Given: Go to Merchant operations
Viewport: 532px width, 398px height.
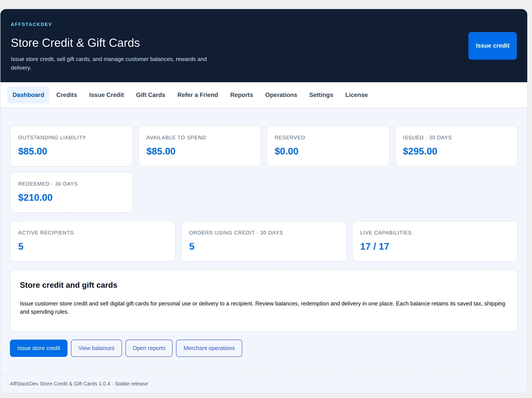Looking at the screenshot, I should (209, 348).
